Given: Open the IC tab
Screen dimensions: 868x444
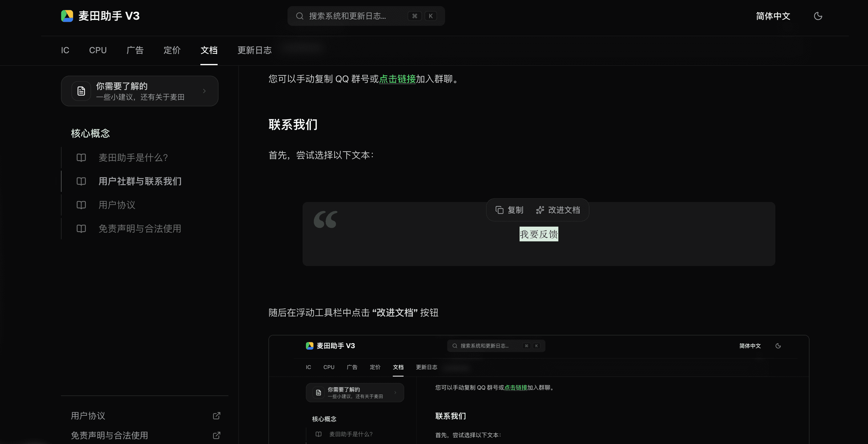Looking at the screenshot, I should coord(65,50).
